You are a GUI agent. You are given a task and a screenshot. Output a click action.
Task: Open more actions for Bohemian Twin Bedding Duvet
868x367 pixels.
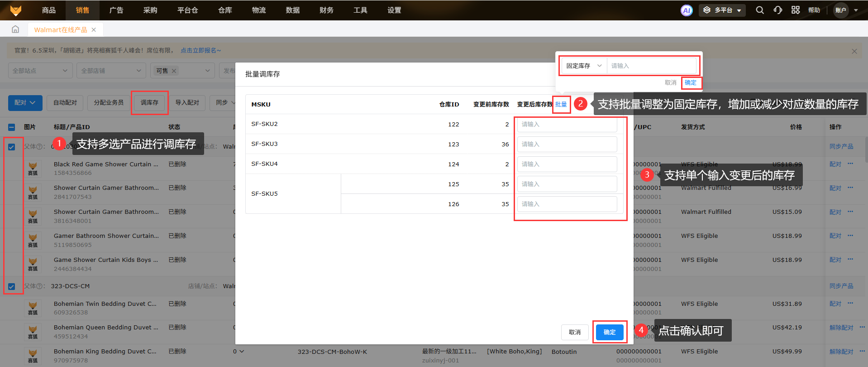tap(850, 304)
